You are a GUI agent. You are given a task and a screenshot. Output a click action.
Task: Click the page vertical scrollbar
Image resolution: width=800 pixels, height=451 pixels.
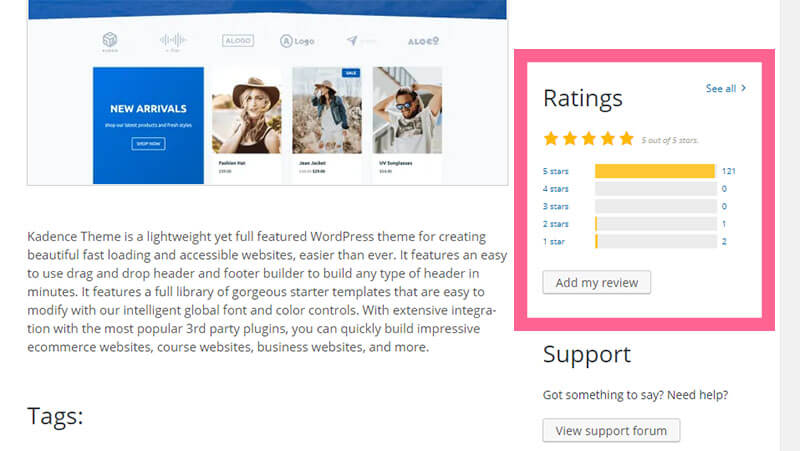tap(790, 226)
